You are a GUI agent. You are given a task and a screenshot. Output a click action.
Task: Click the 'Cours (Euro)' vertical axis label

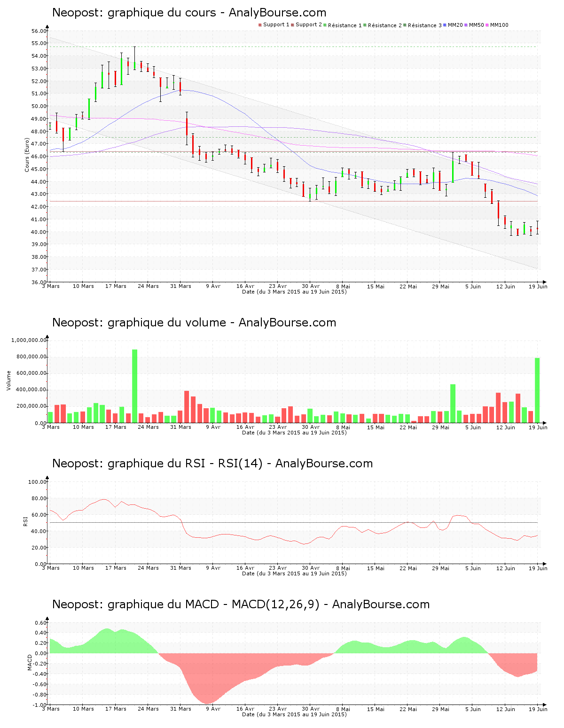27,155
